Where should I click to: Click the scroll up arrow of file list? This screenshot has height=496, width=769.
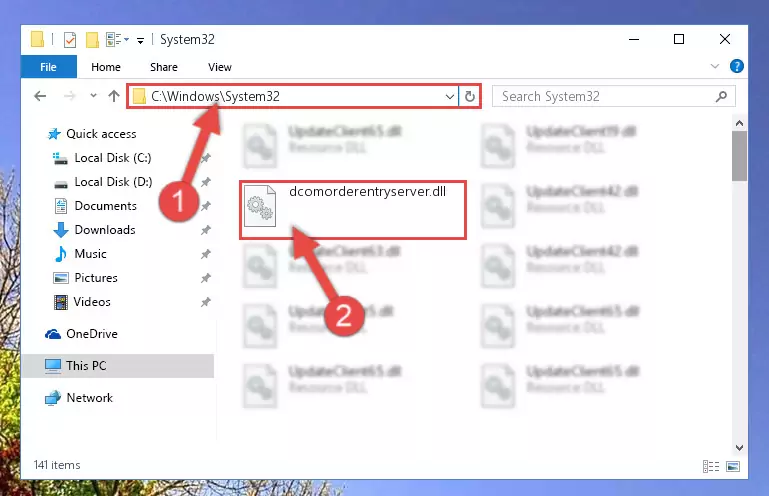(x=740, y=123)
